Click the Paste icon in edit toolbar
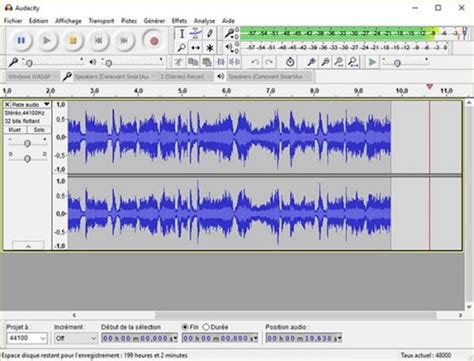Screen dimensions: 474x361 (207, 62)
